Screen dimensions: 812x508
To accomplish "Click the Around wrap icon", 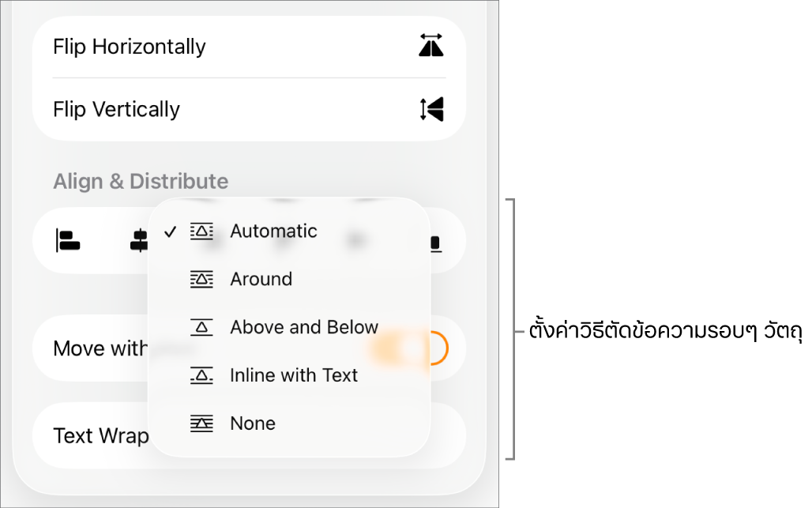I will 201,279.
